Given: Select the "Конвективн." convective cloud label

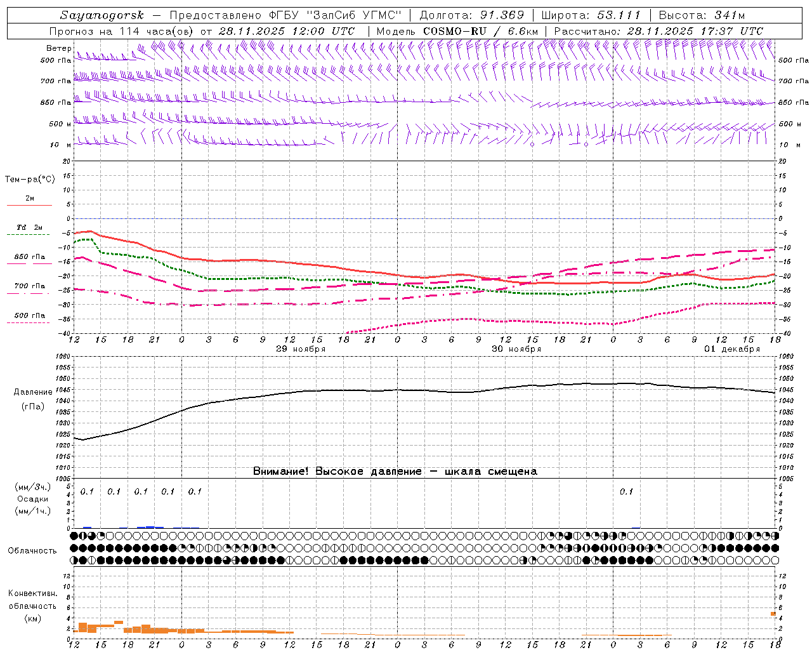Looking at the screenshot, I should coord(32,594).
